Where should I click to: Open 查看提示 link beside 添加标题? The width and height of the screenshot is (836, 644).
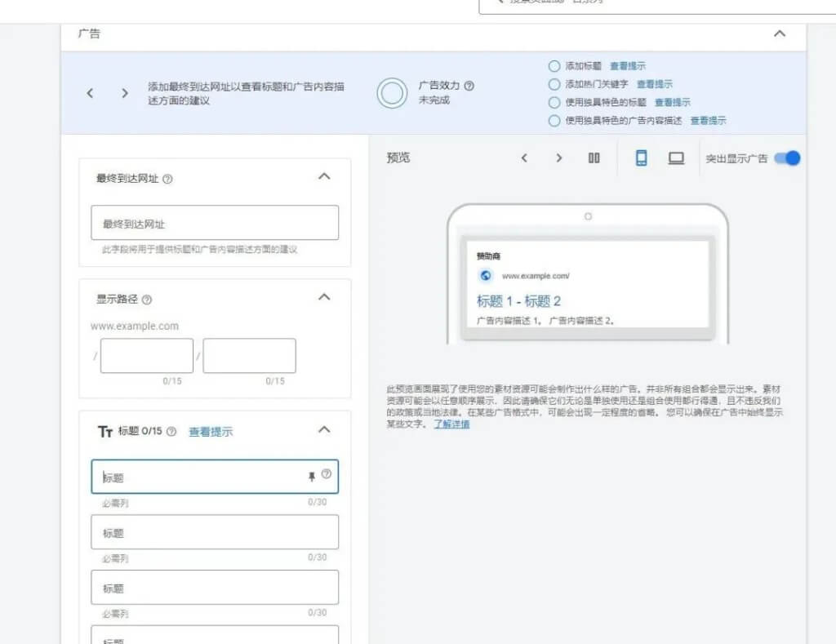click(628, 66)
